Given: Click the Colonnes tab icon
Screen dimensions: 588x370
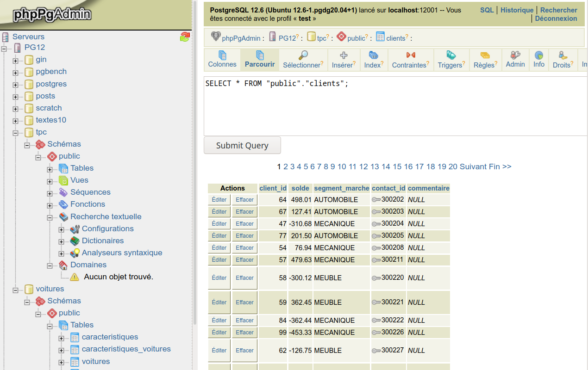Looking at the screenshot, I should pos(222,55).
